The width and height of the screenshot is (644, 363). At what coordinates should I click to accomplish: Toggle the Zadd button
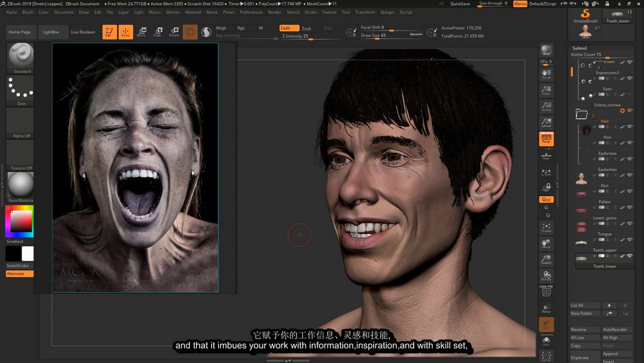[289, 28]
